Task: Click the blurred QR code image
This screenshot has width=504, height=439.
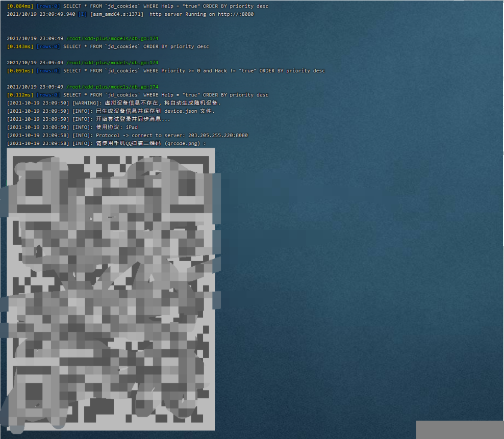Action: (111, 289)
